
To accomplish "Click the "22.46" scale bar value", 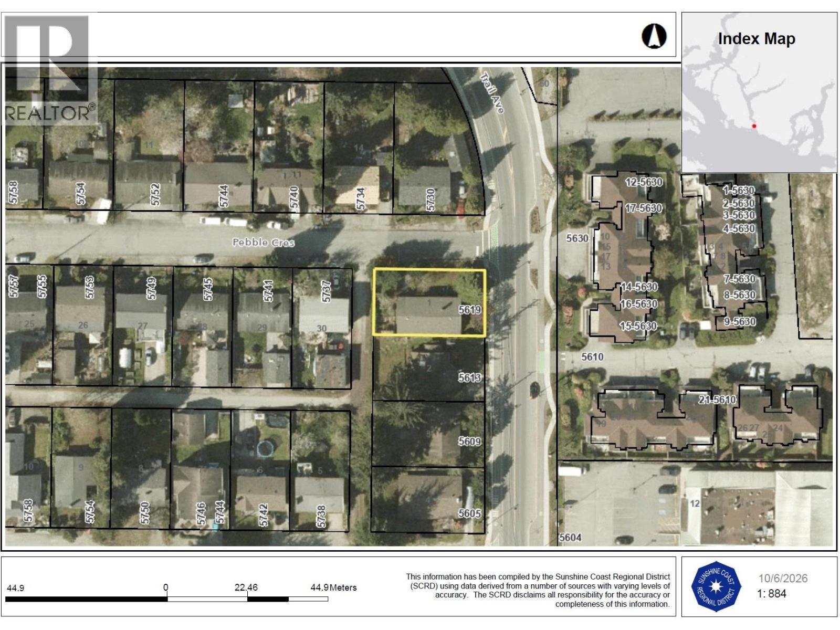I will click(246, 587).
